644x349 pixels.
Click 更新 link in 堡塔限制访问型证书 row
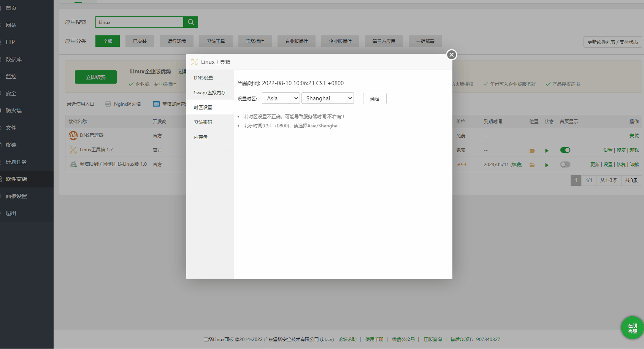pyautogui.click(x=595, y=165)
